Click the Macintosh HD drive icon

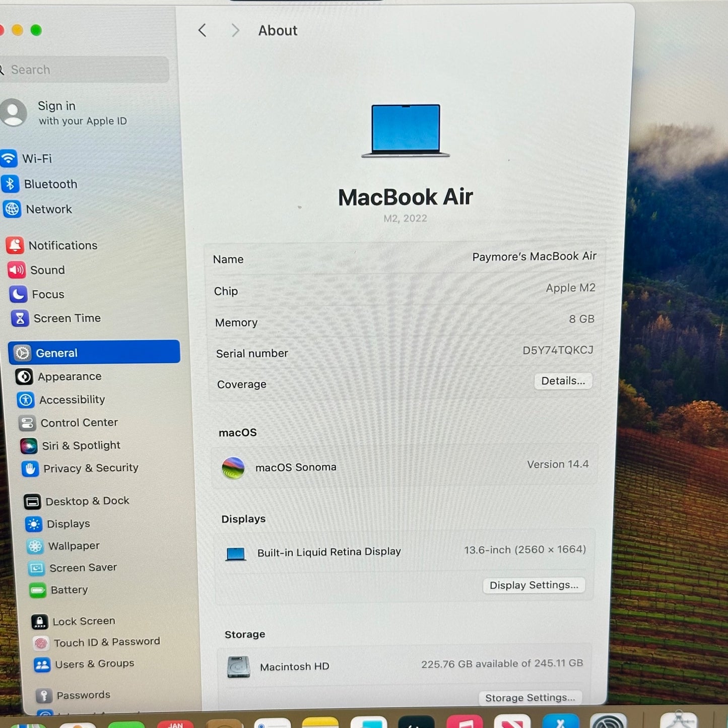(238, 667)
